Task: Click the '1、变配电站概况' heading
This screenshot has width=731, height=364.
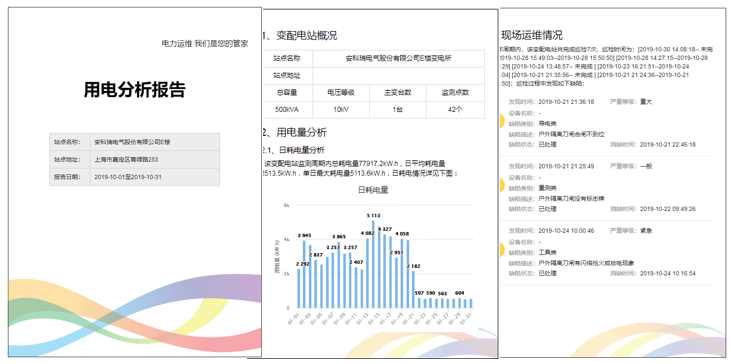Action: pos(300,35)
